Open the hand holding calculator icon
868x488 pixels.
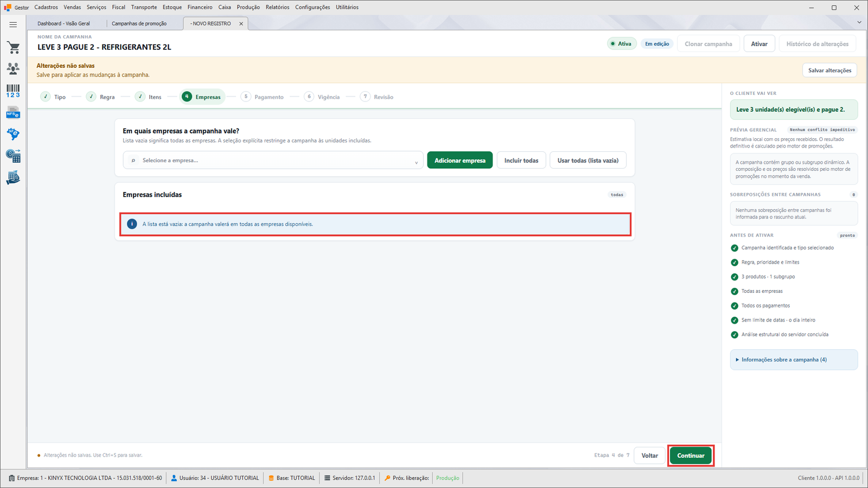tap(13, 178)
